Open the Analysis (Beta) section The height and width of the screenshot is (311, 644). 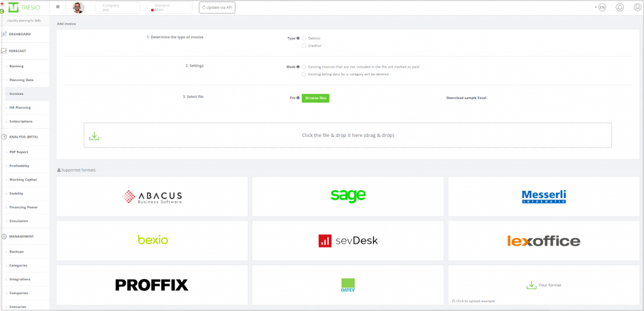click(25, 136)
